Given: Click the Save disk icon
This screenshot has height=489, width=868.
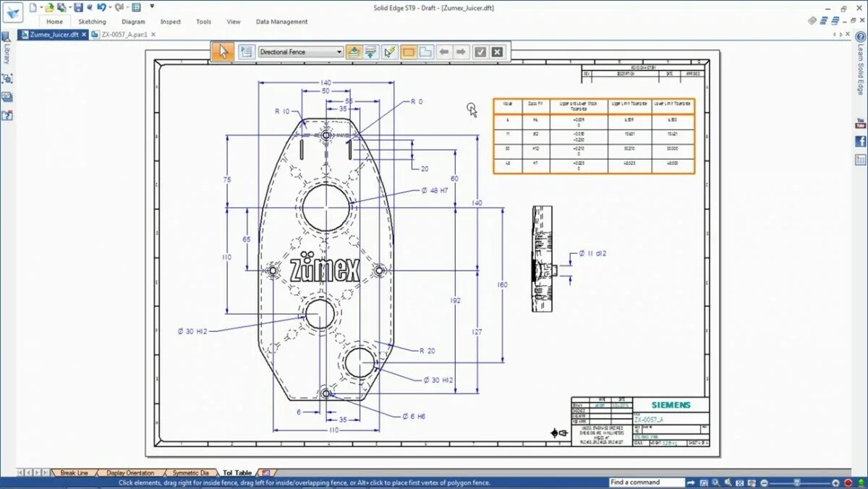Looking at the screenshot, I should 78,7.
